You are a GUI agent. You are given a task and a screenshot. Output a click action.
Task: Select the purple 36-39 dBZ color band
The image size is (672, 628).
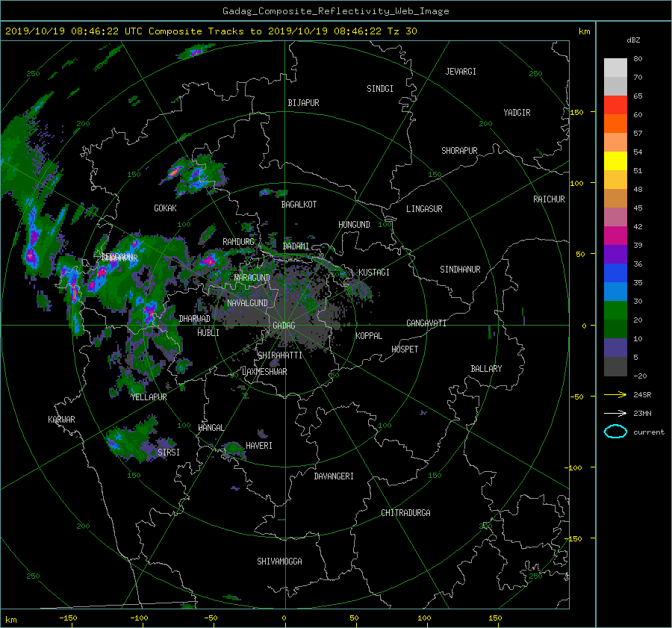point(615,255)
